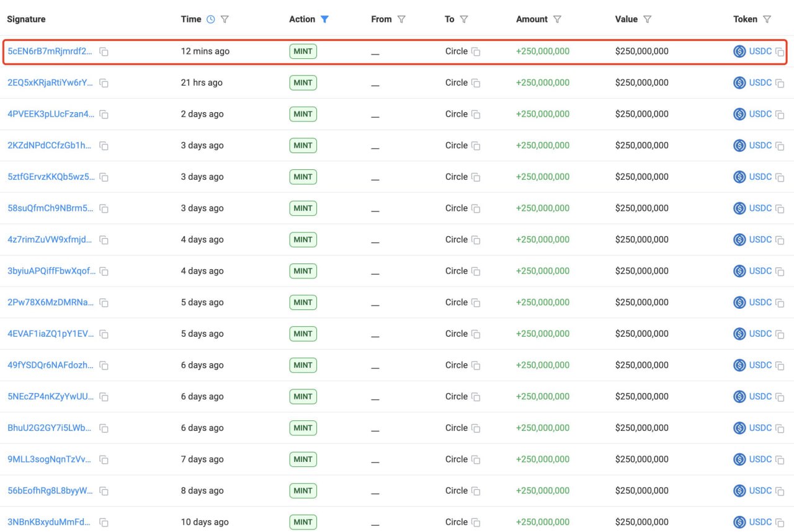
Task: Copy USDC token address in 8 days ago row
Action: click(780, 491)
